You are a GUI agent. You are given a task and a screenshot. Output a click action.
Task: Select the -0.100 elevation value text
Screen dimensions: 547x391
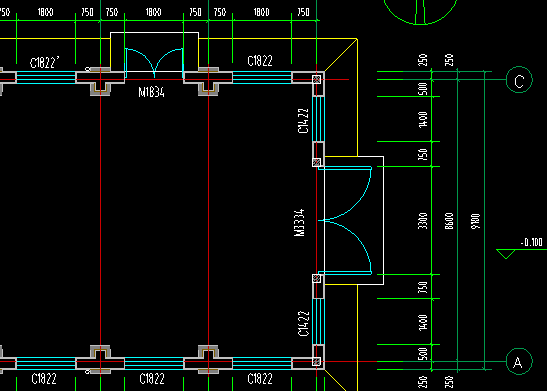point(532,242)
